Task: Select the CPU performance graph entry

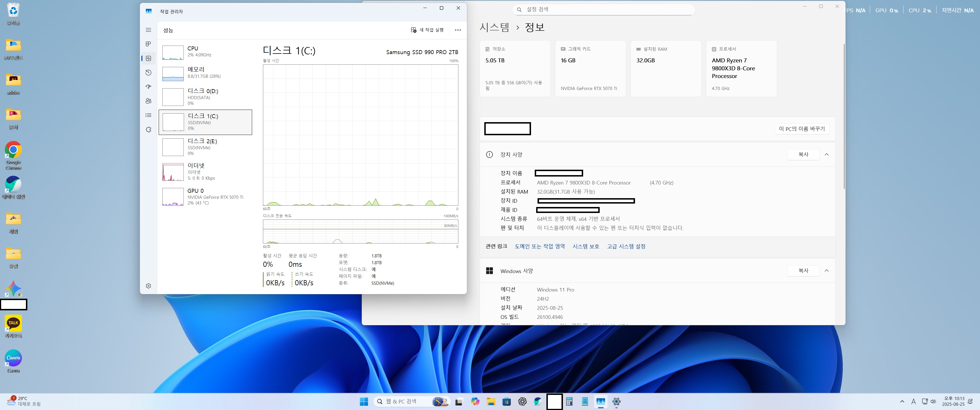Action: point(205,52)
